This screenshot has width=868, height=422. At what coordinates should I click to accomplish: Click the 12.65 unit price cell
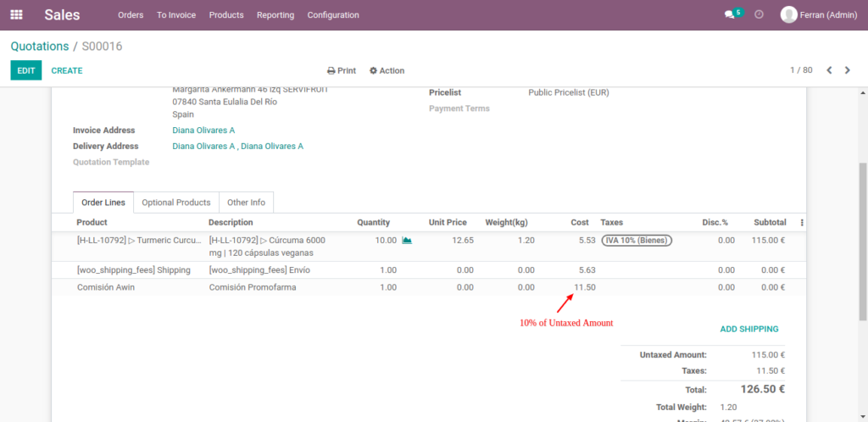click(x=463, y=241)
